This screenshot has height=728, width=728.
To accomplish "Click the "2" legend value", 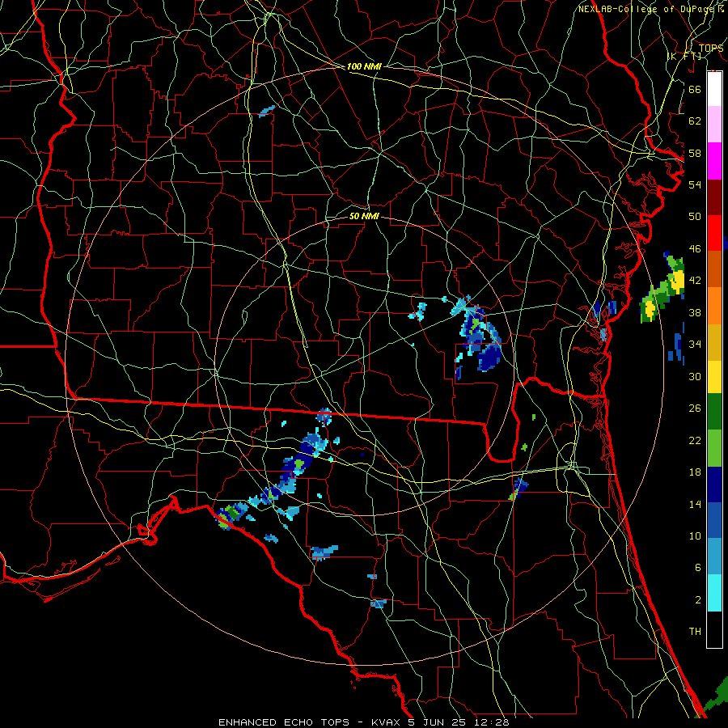I will (x=698, y=600).
